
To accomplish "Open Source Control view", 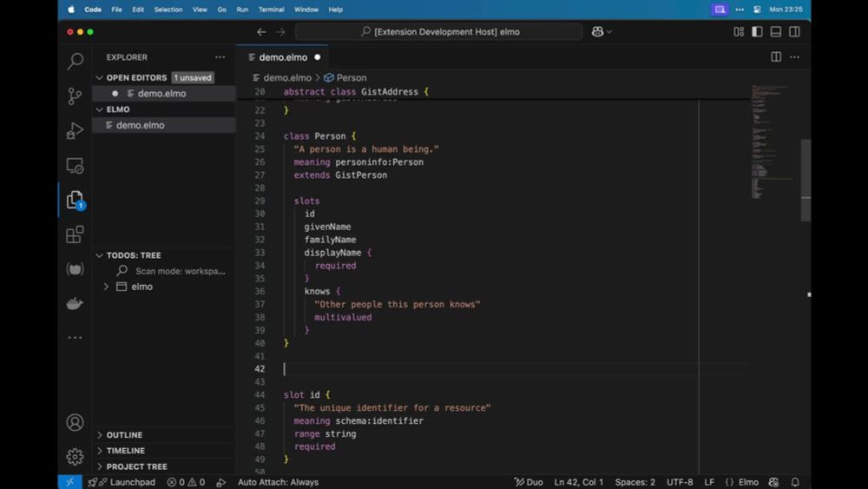I will (75, 96).
